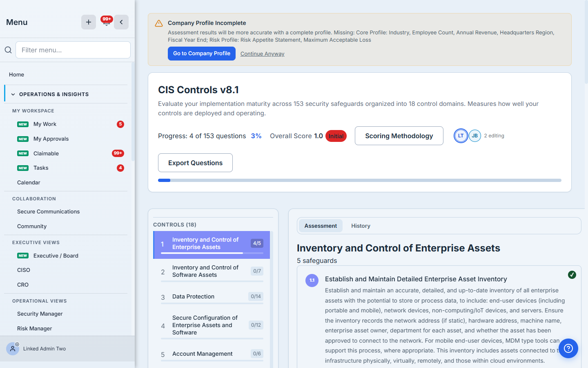
Task: Open the Community page
Action: pos(32,227)
